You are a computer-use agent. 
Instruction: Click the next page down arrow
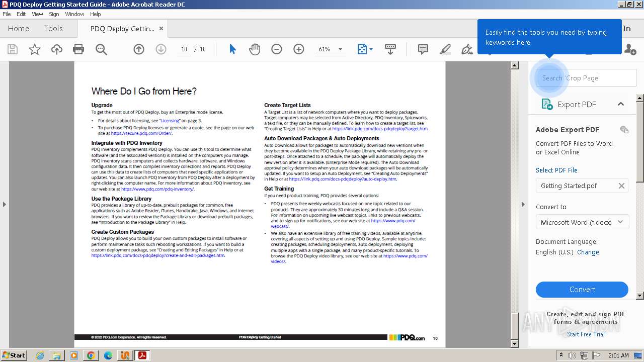(x=161, y=49)
